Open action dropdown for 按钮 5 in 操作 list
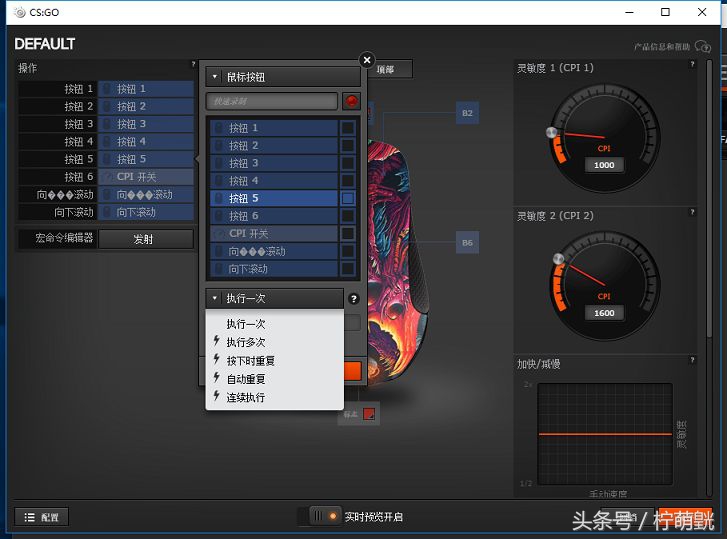 tap(146, 159)
